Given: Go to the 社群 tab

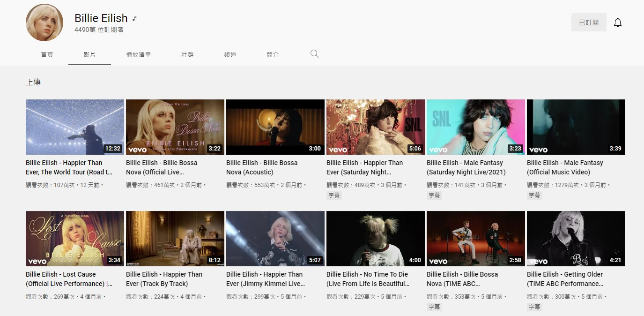Looking at the screenshot, I should [x=187, y=55].
